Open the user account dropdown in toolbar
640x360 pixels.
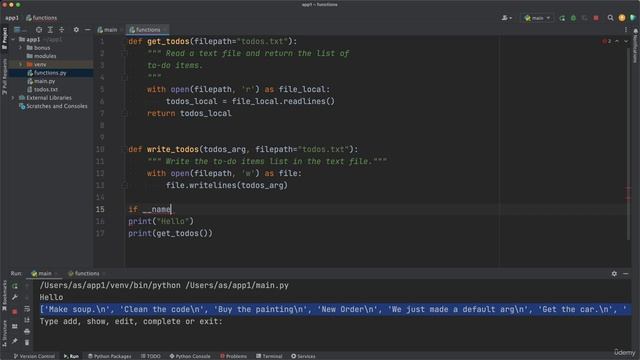[507, 18]
